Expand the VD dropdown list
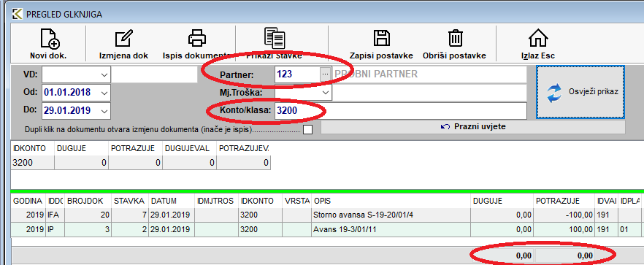 [x=103, y=74]
